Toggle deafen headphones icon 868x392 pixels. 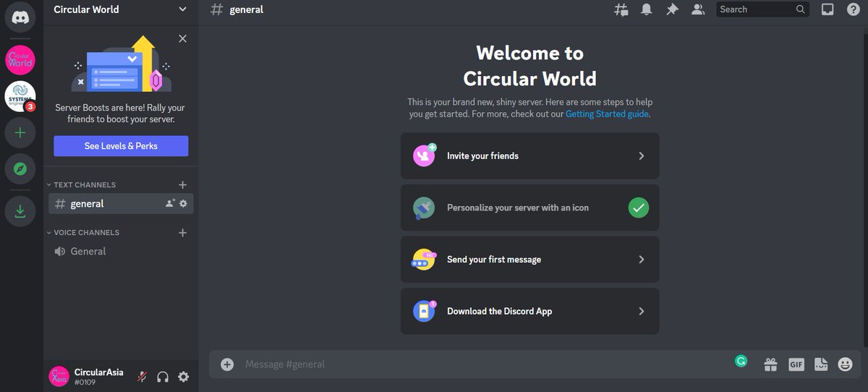tap(163, 377)
